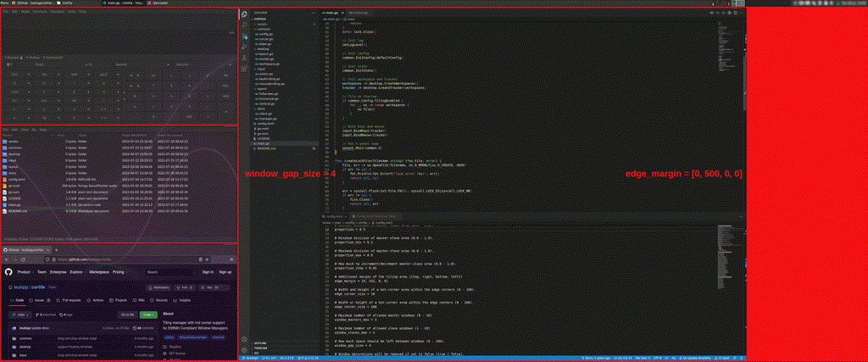The height and width of the screenshot is (362, 868).
Task: Click the Firefox back arrow
Action: [7, 259]
